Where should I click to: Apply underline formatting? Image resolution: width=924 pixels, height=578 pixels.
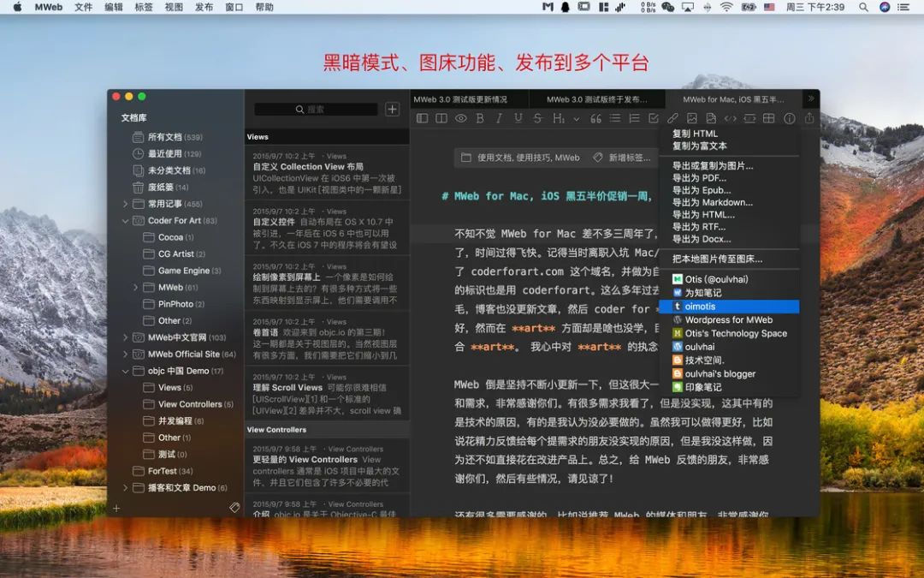(x=518, y=118)
